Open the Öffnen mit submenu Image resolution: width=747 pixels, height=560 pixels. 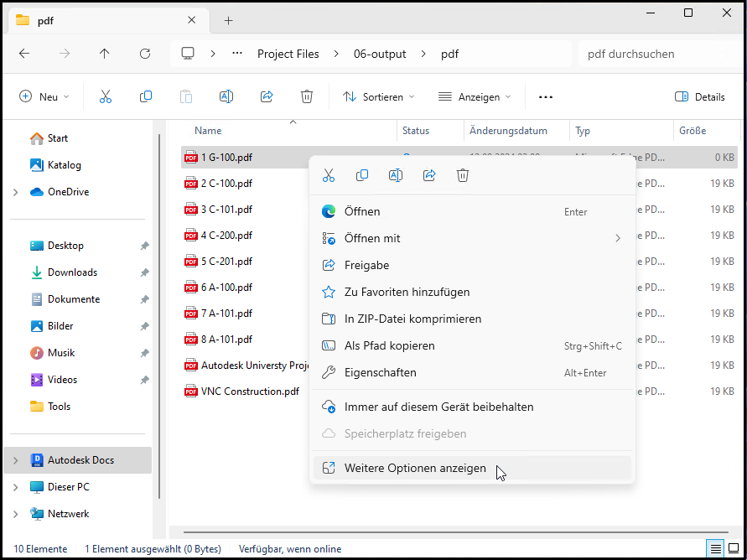tap(472, 238)
